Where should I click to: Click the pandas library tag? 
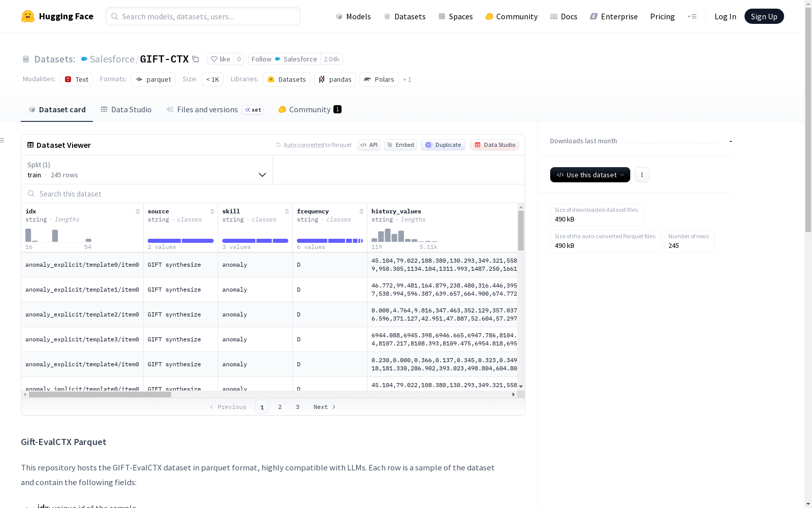(x=335, y=79)
